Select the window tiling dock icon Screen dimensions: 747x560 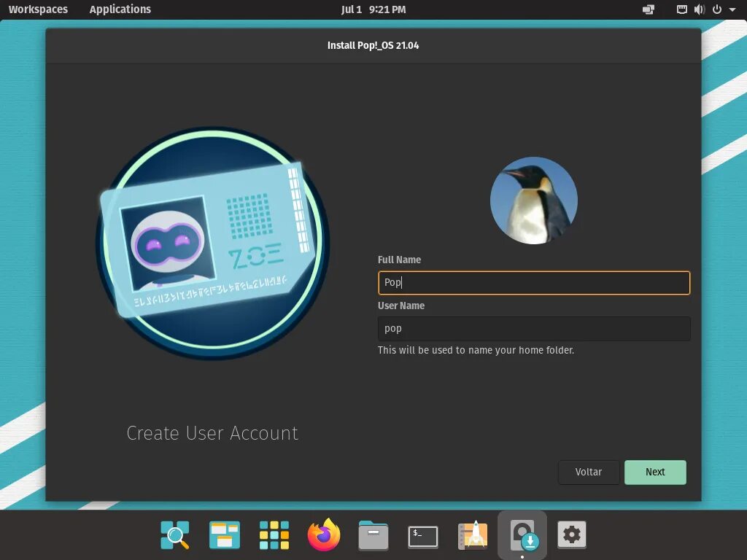224,534
